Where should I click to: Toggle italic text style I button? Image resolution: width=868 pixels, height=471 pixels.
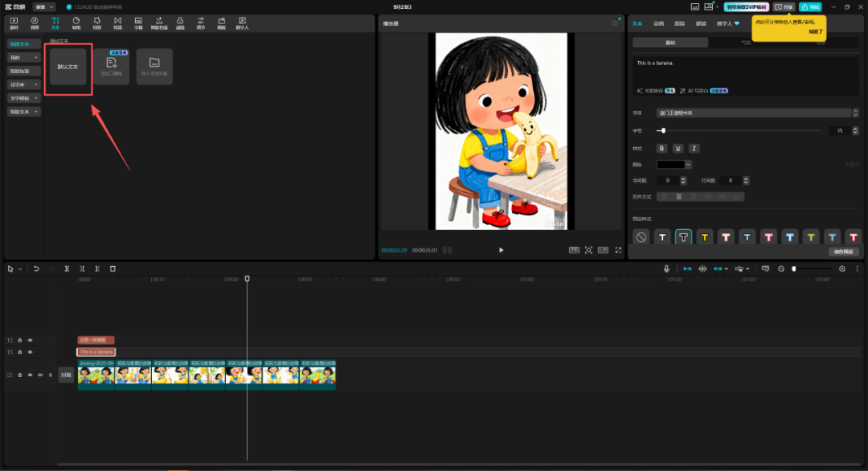(694, 148)
